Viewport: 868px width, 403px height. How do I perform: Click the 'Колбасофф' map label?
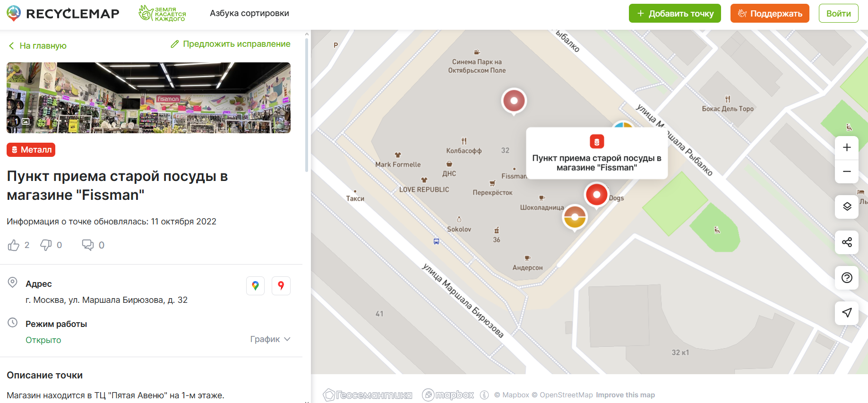point(464,151)
